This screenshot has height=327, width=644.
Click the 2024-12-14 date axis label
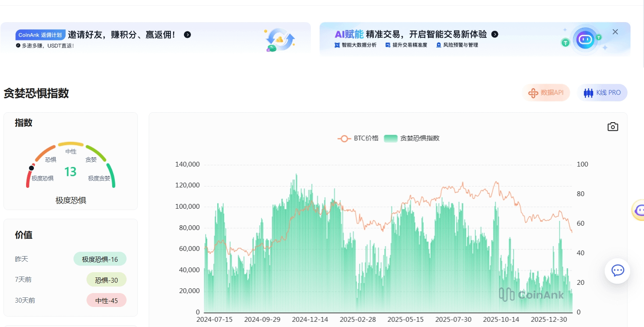[x=310, y=320]
